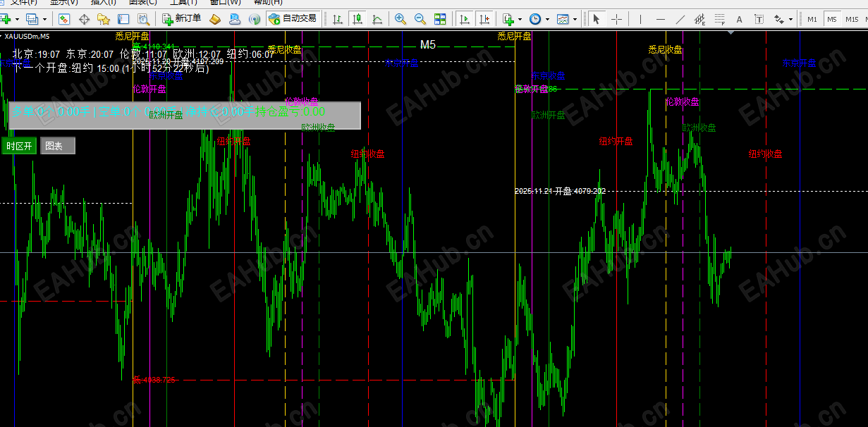Viewport: 868px width, 427px height.
Task: Click the gray 图表 button on chart
Action: coord(57,146)
